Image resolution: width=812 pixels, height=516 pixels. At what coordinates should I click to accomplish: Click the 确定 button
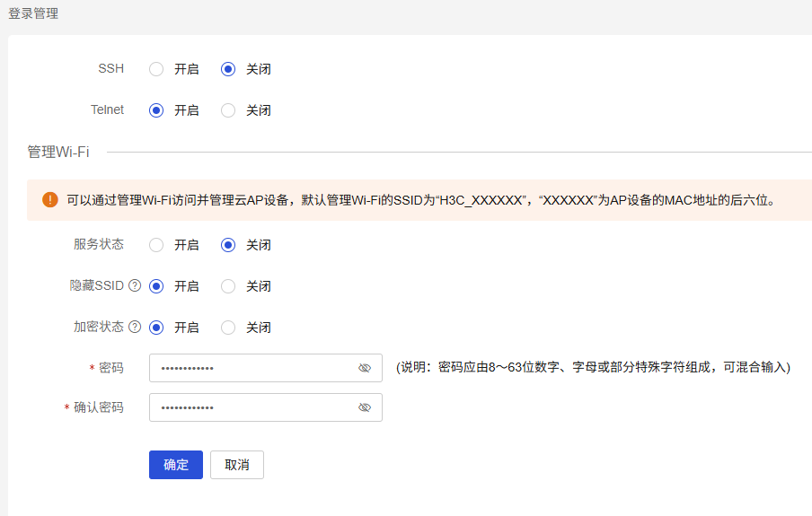coord(176,465)
